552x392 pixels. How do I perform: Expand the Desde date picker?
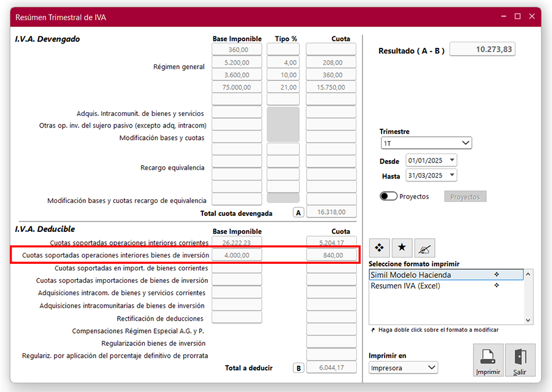pos(452,161)
